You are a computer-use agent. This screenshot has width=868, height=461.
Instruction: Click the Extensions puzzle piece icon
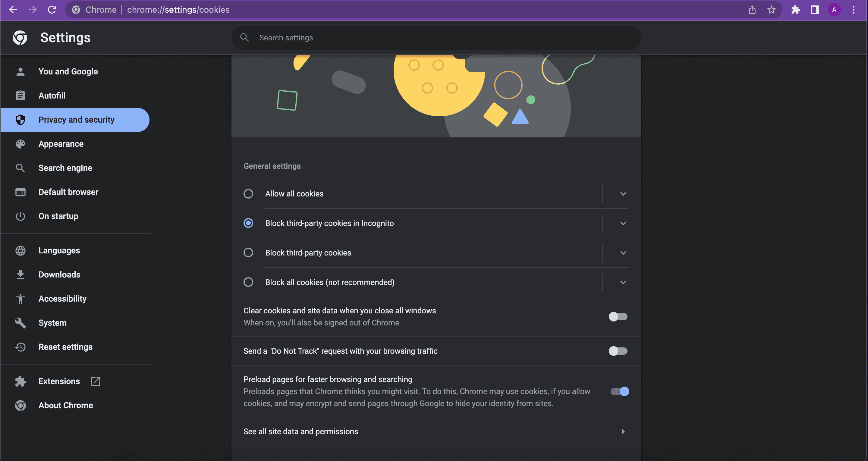point(795,10)
